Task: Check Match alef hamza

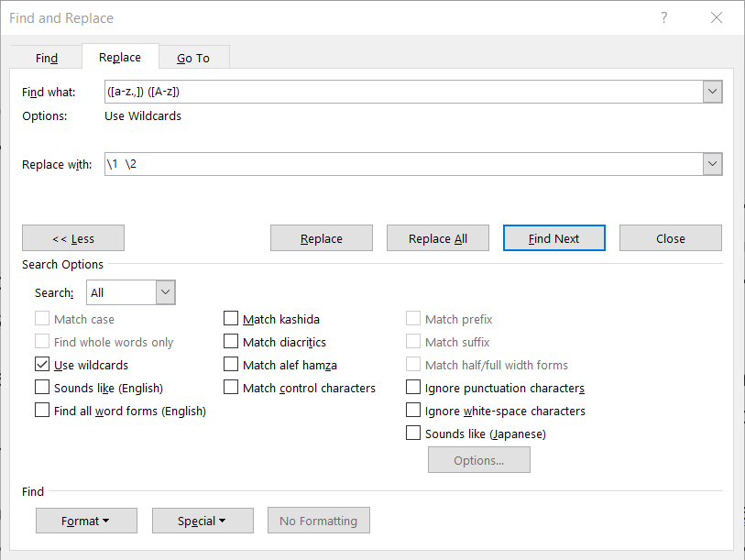Action: pyautogui.click(x=231, y=364)
